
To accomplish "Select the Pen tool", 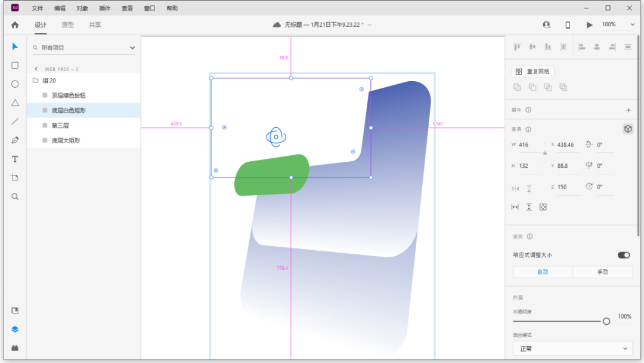I will click(15, 140).
